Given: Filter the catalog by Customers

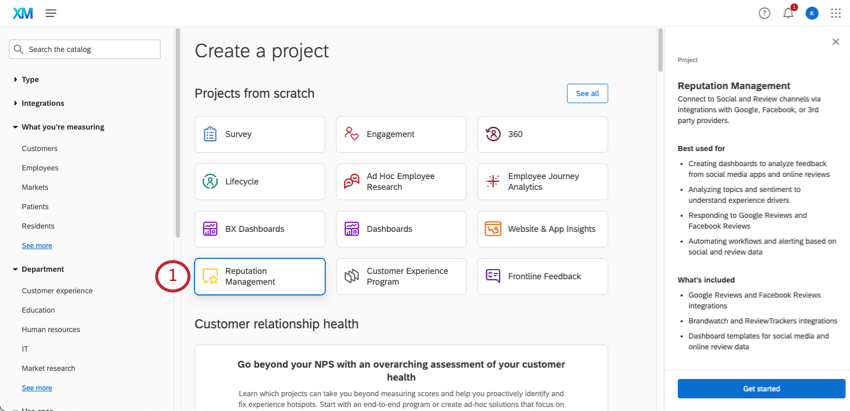Looking at the screenshot, I should click(40, 148).
